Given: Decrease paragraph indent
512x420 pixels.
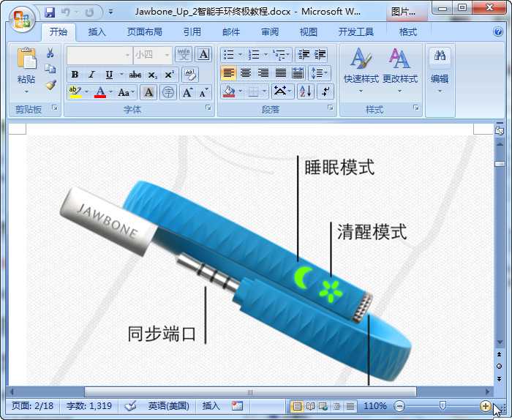Looking at the screenshot, I should [x=304, y=55].
